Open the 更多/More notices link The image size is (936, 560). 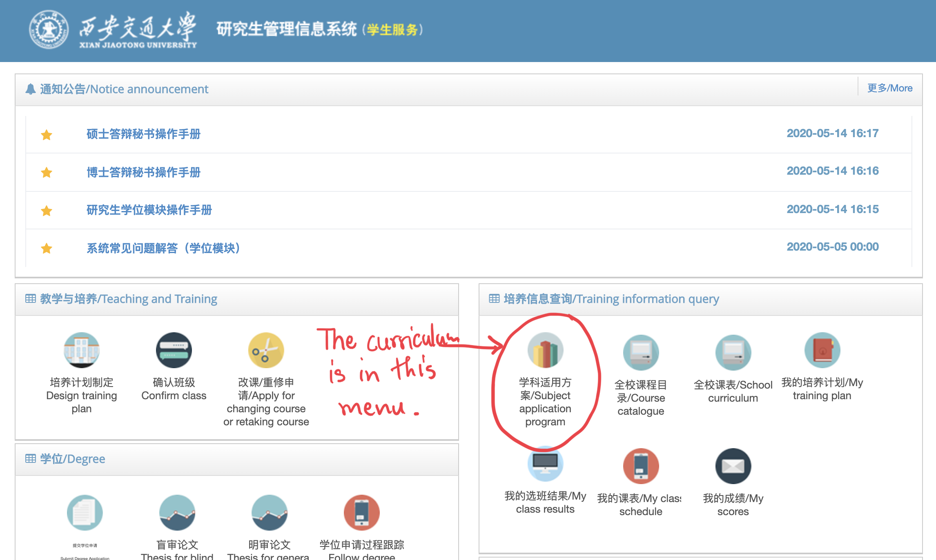click(x=890, y=88)
